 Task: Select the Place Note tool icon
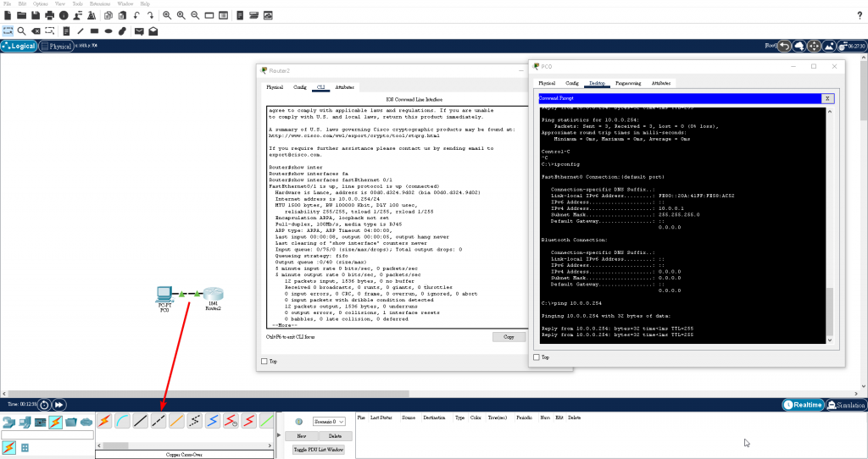pyautogui.click(x=66, y=31)
